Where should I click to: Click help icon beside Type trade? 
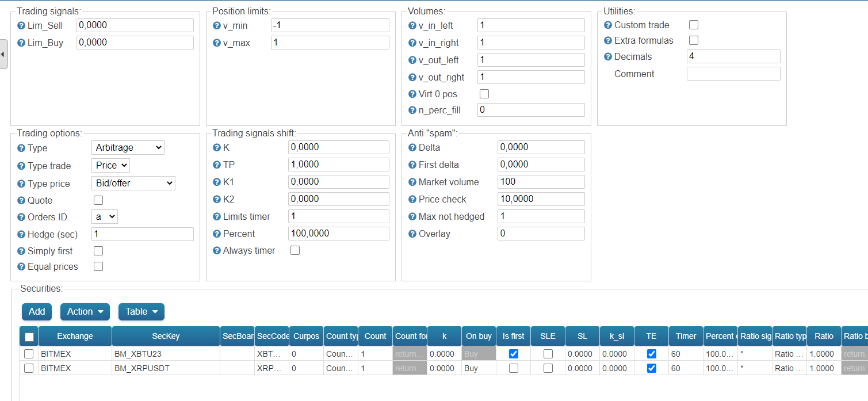tap(21, 166)
